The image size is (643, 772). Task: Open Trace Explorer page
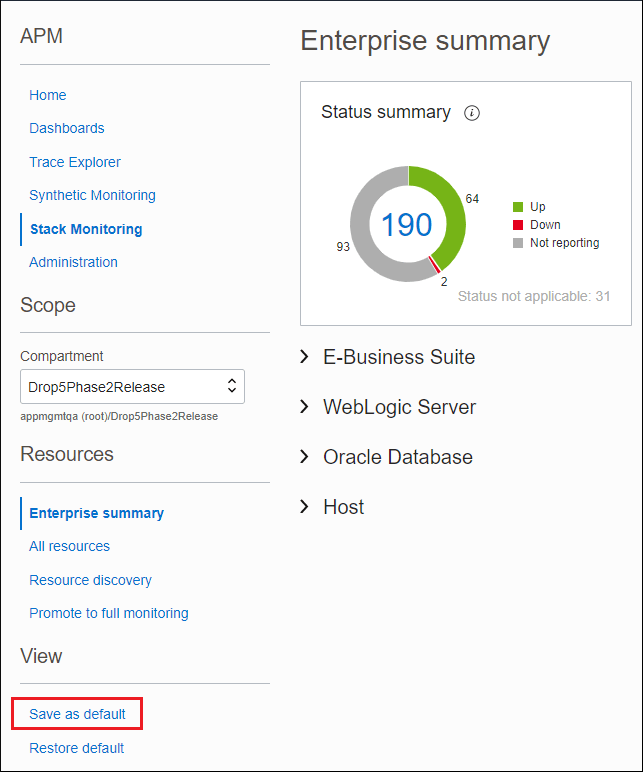(x=75, y=162)
